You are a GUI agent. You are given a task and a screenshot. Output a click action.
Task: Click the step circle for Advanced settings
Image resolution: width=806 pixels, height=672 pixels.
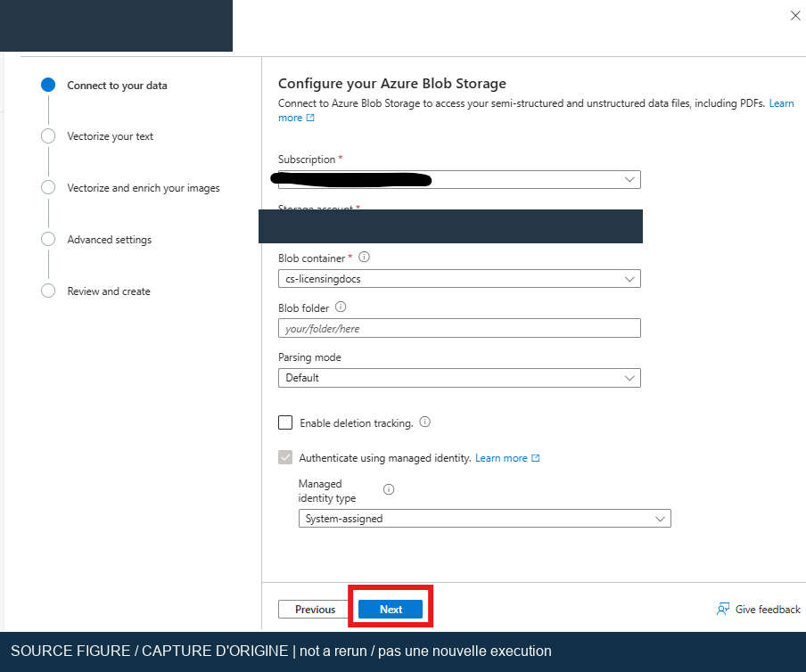pos(48,239)
